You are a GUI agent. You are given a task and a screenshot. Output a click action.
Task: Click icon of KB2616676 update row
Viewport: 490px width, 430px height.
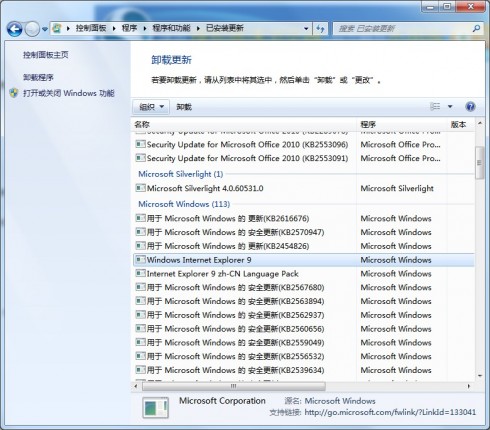[x=140, y=218]
